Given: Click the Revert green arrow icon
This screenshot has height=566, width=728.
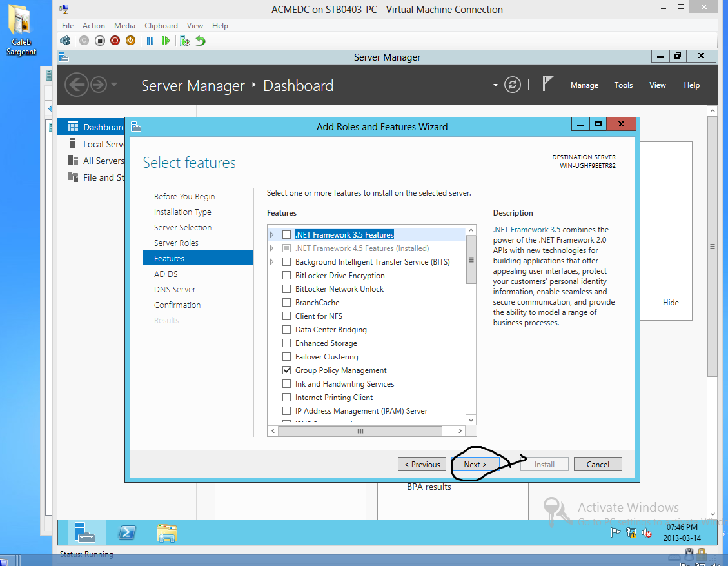Looking at the screenshot, I should [201, 41].
